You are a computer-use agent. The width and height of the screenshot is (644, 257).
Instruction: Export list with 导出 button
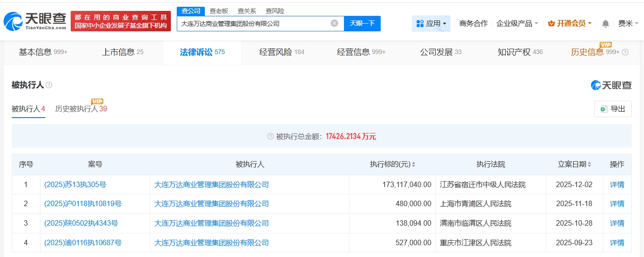pos(612,109)
